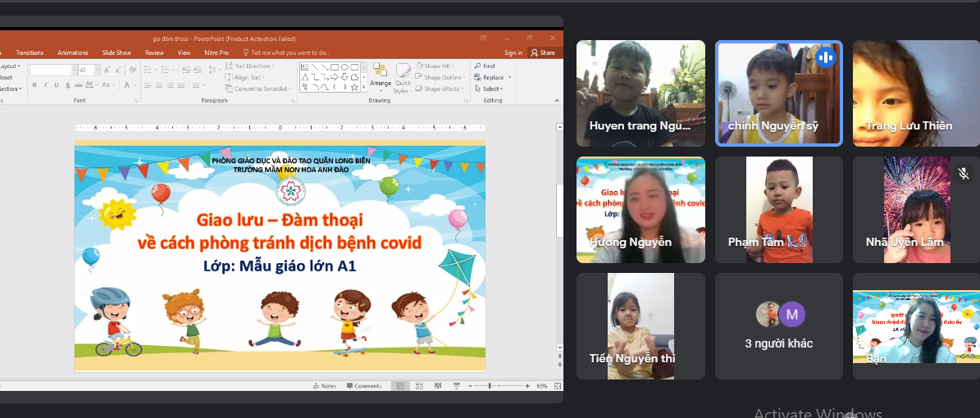Open the Arrange tool in Drawing group
Image resolution: width=980 pixels, height=418 pixels.
tap(380, 75)
